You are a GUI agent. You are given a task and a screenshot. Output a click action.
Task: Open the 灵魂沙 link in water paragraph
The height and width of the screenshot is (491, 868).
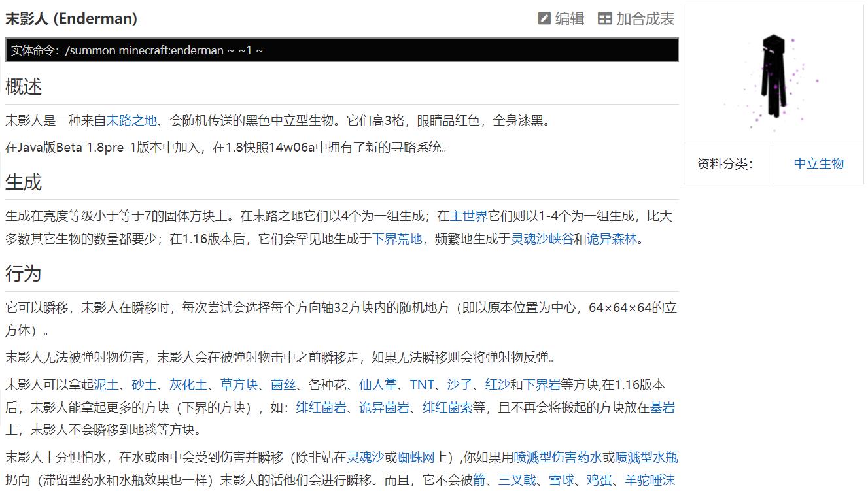point(366,457)
